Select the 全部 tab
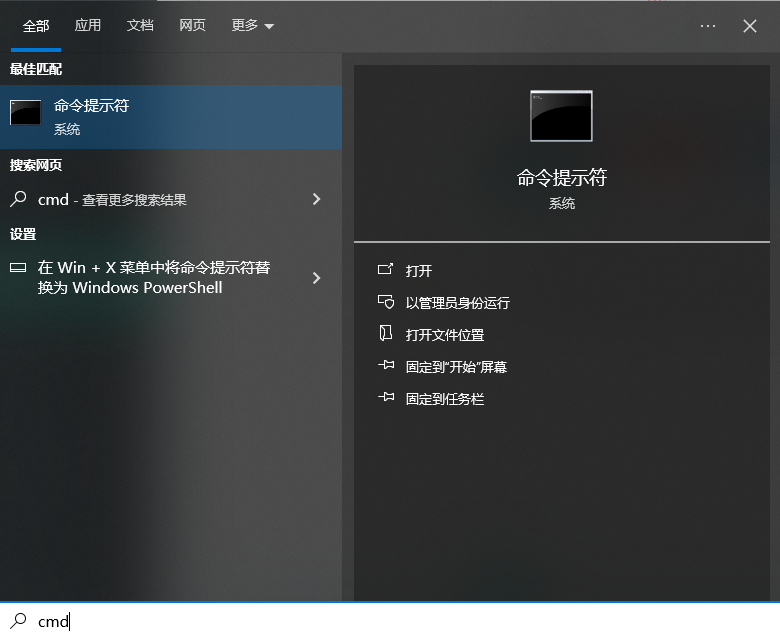 pos(36,26)
